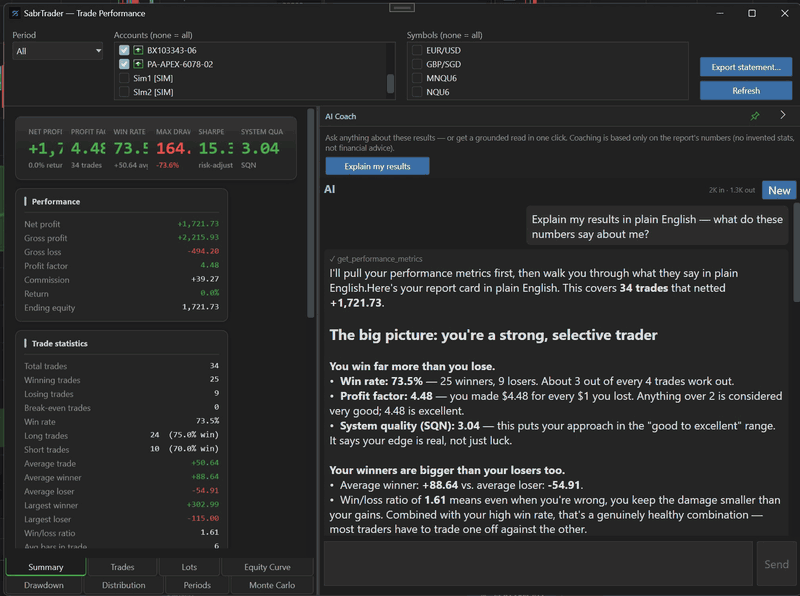
Task: Start a New AI chat
Action: pyautogui.click(x=779, y=190)
